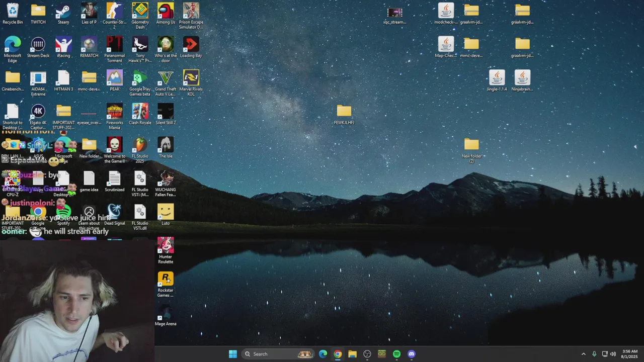Select the Elgato 4K Capture shortcut
Screen dimensions: 644x362
pos(38,117)
